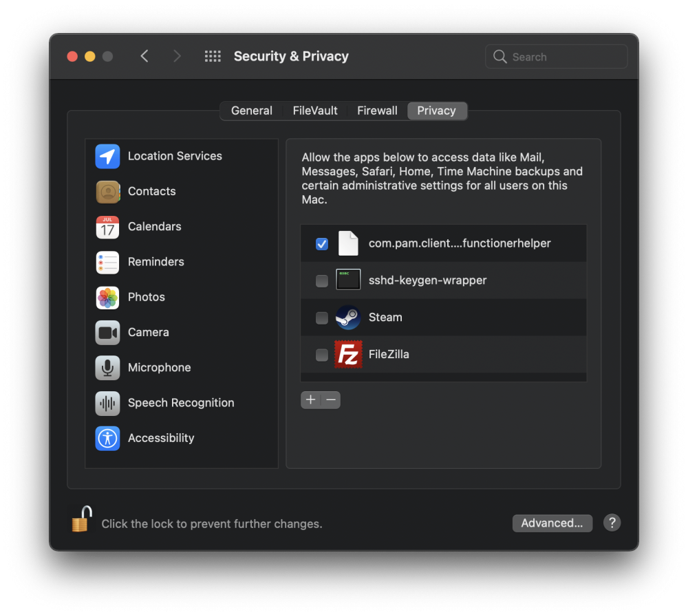Go forward with the right chevron

click(x=177, y=56)
